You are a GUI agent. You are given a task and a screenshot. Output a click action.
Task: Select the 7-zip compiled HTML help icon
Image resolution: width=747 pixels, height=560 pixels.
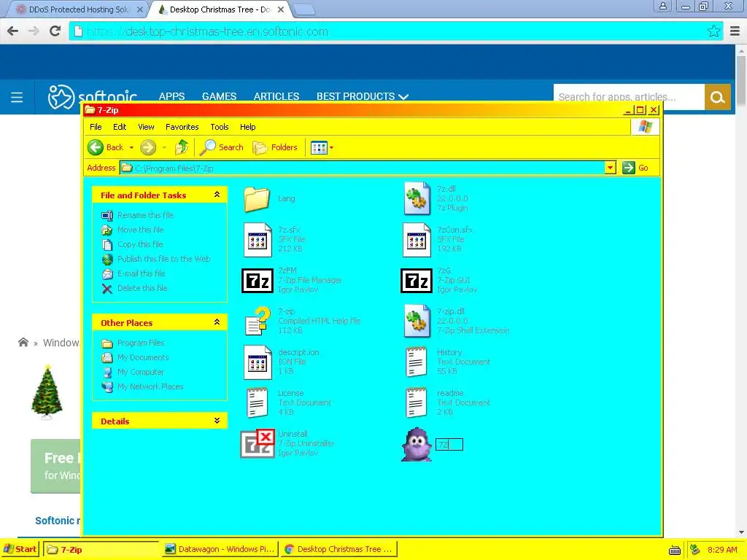(258, 322)
